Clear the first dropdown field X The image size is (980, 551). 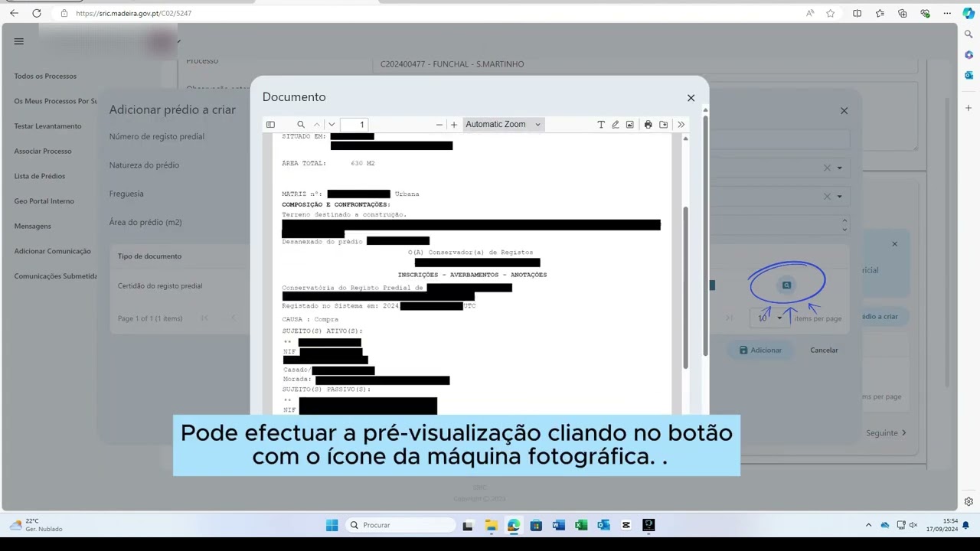tap(827, 168)
